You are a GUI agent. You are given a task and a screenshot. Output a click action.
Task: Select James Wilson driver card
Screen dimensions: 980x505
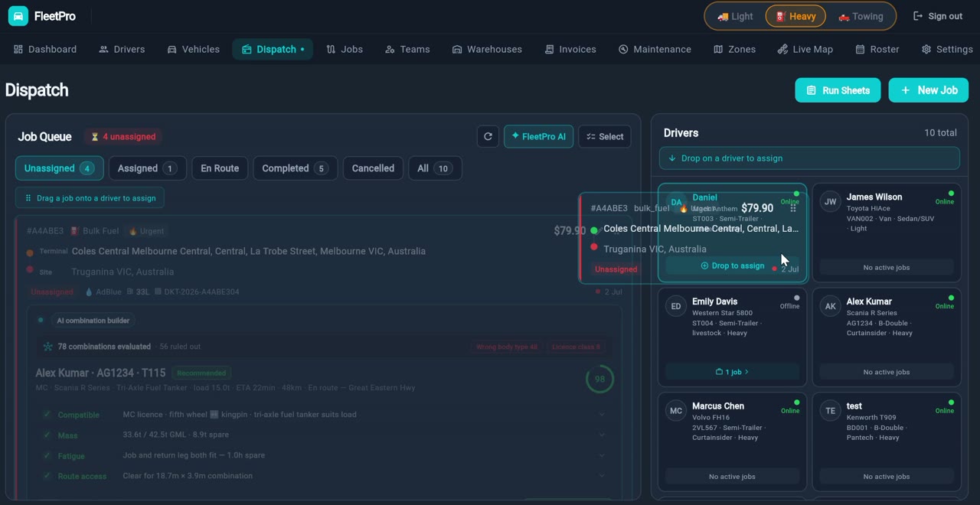click(x=887, y=233)
